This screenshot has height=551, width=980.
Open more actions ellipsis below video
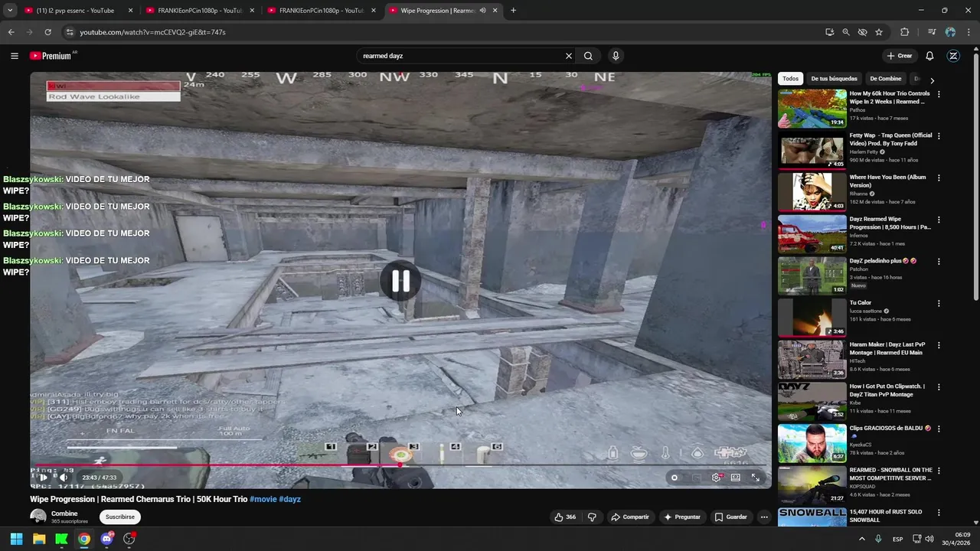click(x=764, y=517)
